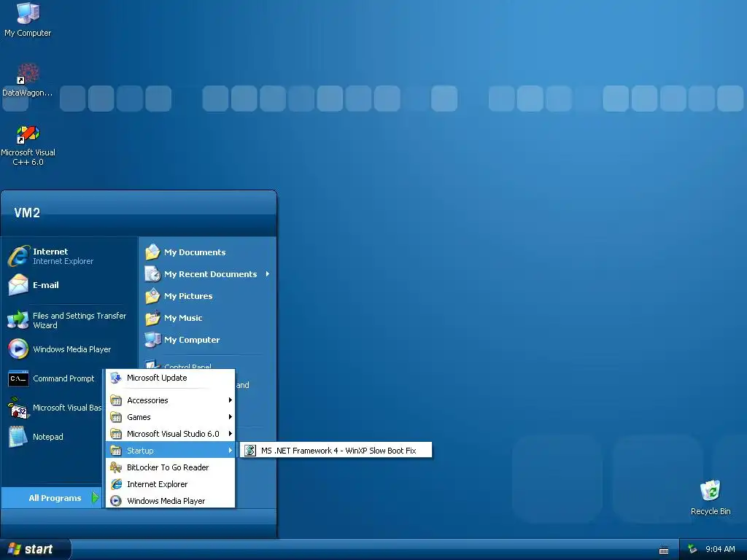
Task: Expand the Accessories submenu arrow
Action: (x=230, y=400)
